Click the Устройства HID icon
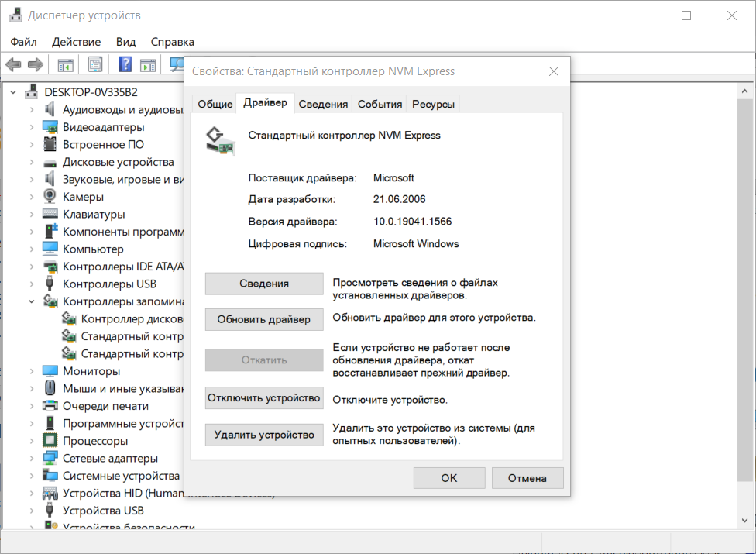756x554 pixels. (50, 493)
